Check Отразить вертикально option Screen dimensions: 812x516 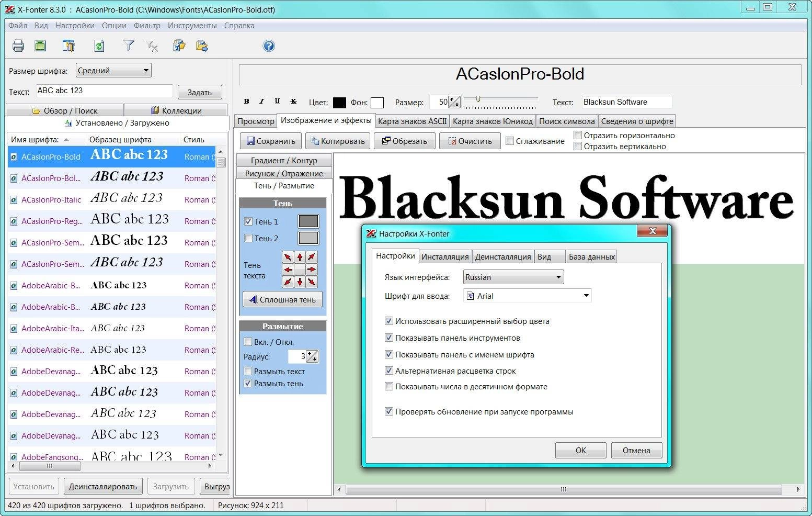click(x=578, y=146)
